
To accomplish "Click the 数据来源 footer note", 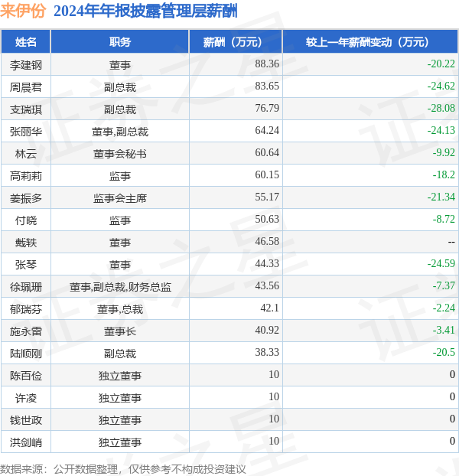I will 123,469.
